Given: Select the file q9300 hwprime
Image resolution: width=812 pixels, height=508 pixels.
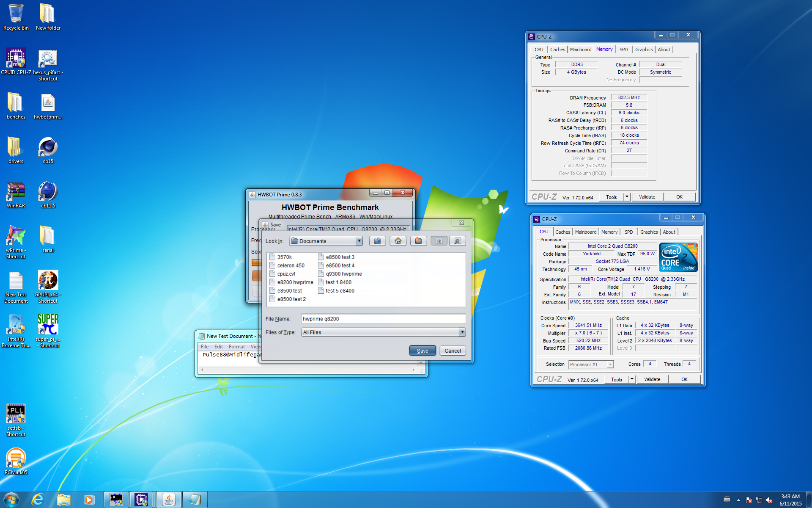Looking at the screenshot, I should click(x=340, y=274).
